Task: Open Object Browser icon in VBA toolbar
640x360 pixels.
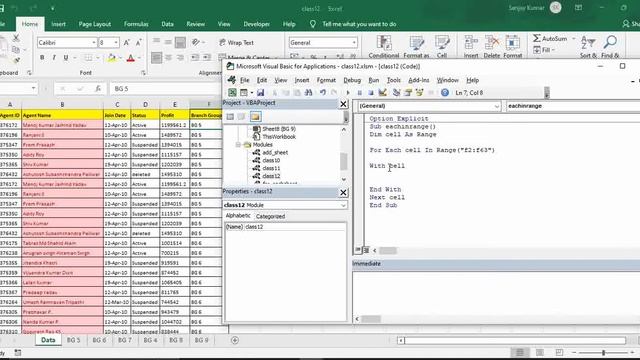Action: pos(419,93)
